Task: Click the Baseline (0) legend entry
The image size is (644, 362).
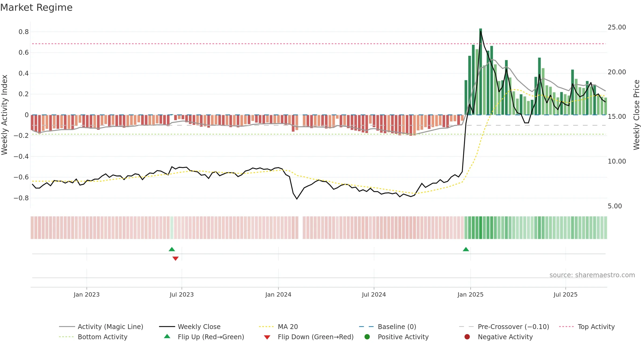Action: [x=387, y=327]
